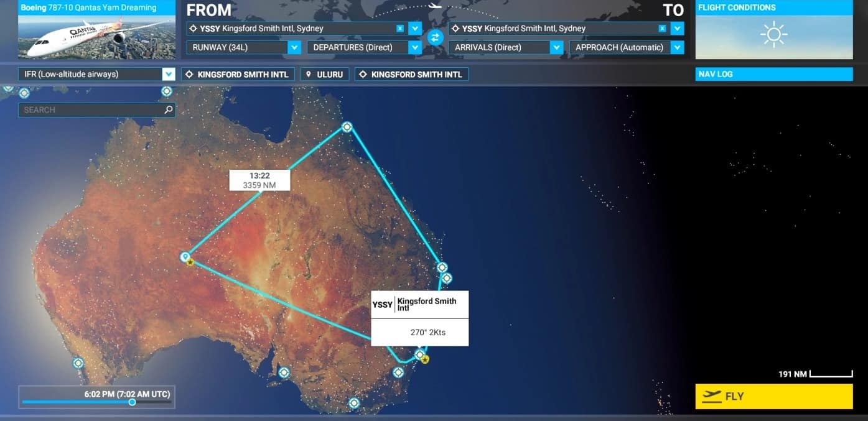Click the search magnifier icon
Image resolution: width=868 pixels, height=421 pixels.
pyautogui.click(x=168, y=110)
